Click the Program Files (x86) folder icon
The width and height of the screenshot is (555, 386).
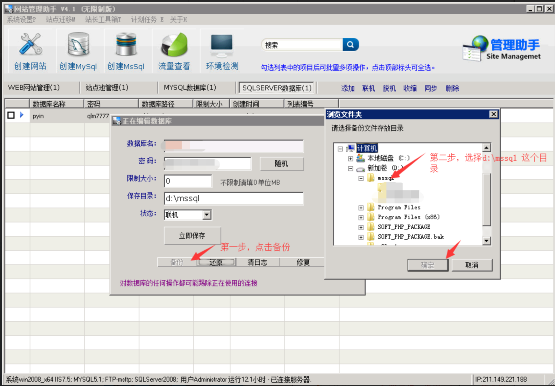click(x=371, y=217)
